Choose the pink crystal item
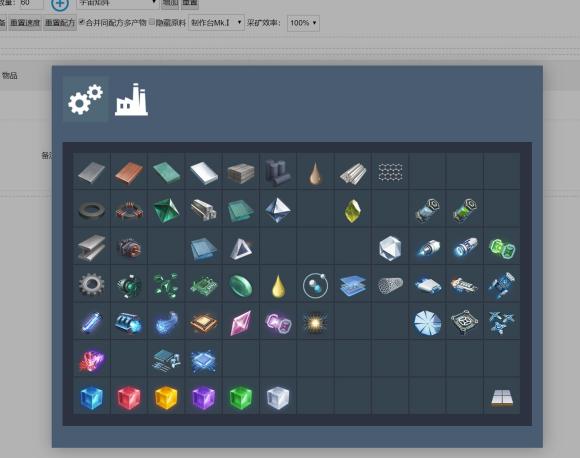Screen dimensions: 580x458 [241, 323]
